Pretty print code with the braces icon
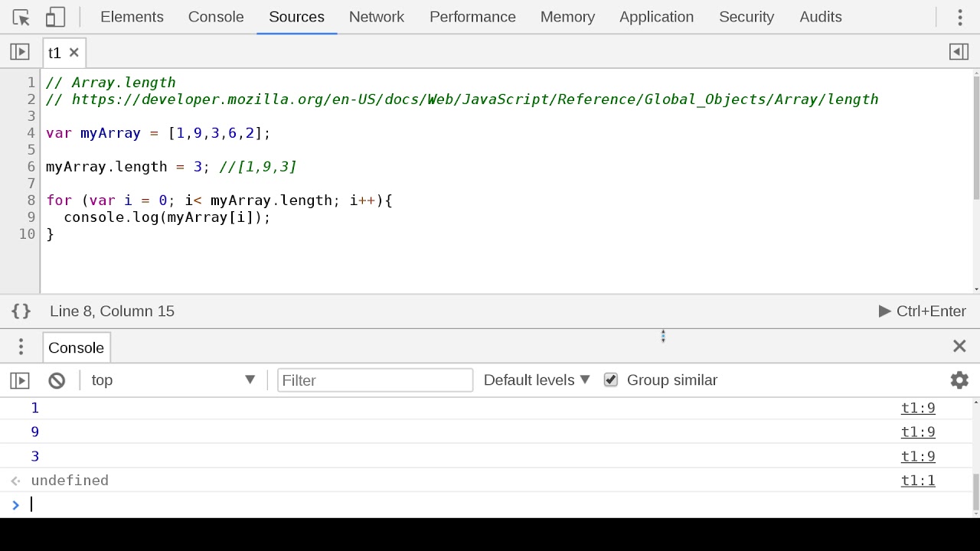Viewport: 980px width, 551px height. pos(21,311)
